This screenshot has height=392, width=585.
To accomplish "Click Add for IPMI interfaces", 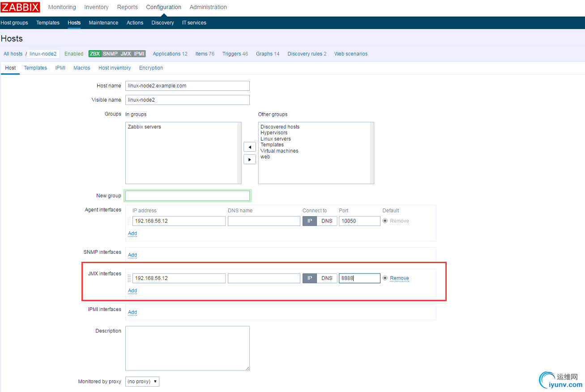I will click(132, 312).
